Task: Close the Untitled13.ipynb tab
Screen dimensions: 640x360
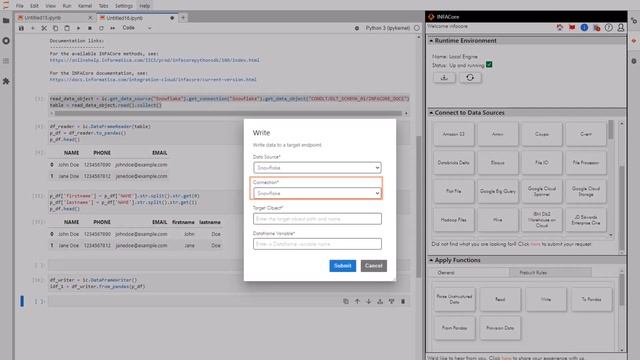Action: click(90, 18)
